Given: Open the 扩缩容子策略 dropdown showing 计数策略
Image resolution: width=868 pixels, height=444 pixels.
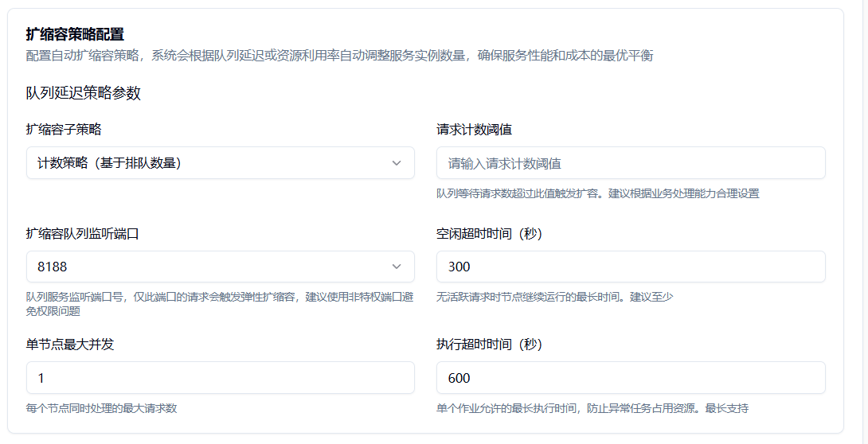Looking at the screenshot, I should point(207,163).
